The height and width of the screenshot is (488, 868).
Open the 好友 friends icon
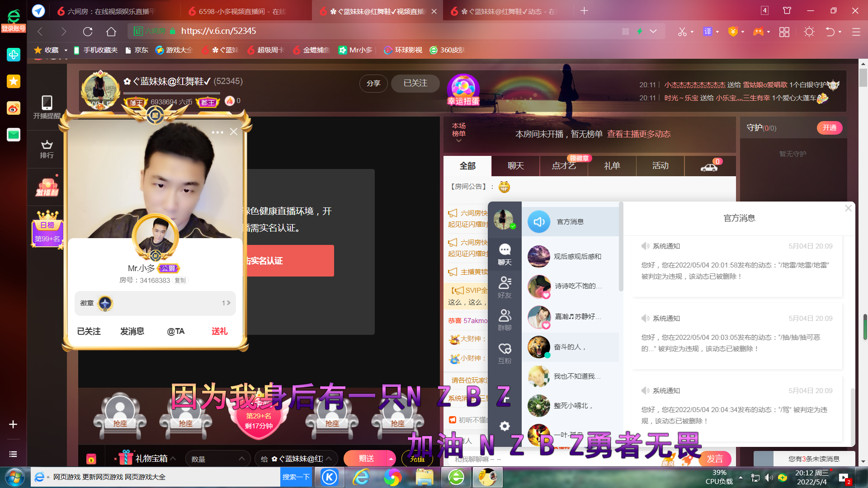505,287
